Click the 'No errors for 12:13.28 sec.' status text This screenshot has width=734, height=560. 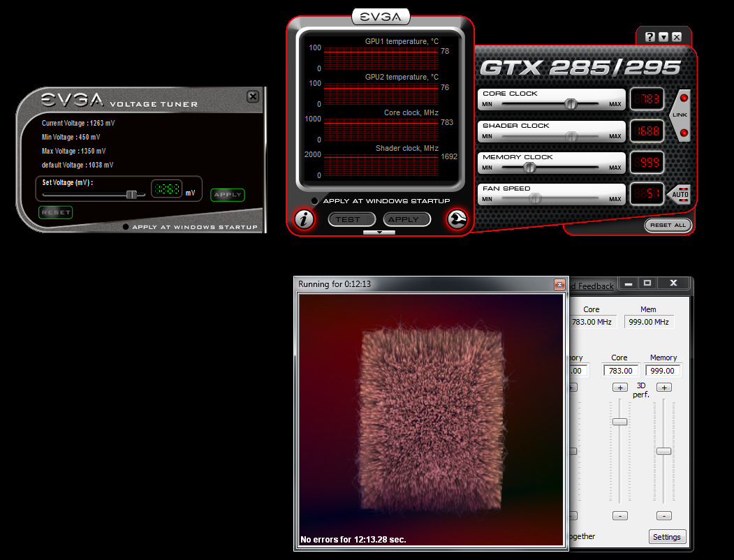coord(353,540)
